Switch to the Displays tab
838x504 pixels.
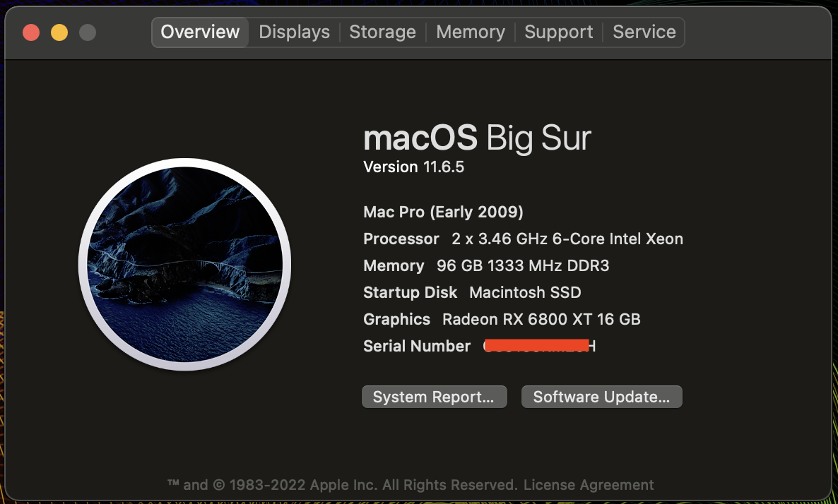click(294, 32)
